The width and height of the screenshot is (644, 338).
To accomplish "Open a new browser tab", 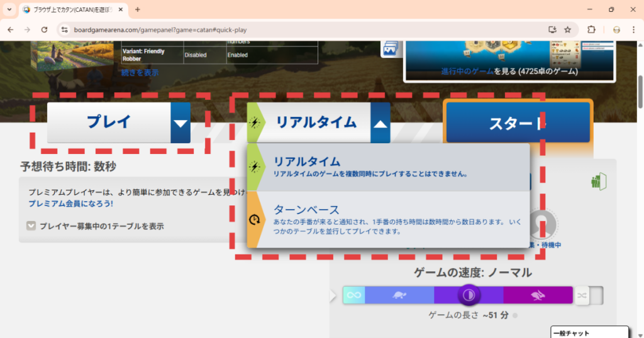I will pos(138,9).
